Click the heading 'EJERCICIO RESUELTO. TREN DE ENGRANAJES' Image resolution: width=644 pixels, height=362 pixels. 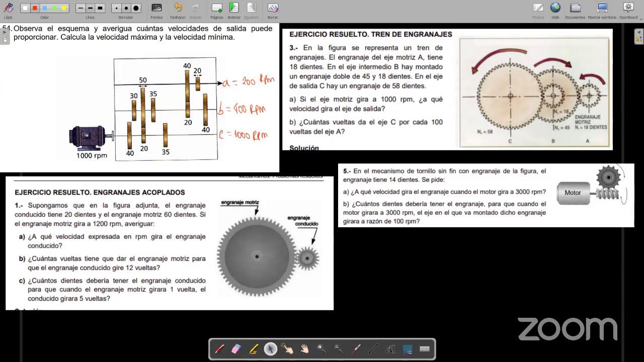(371, 35)
